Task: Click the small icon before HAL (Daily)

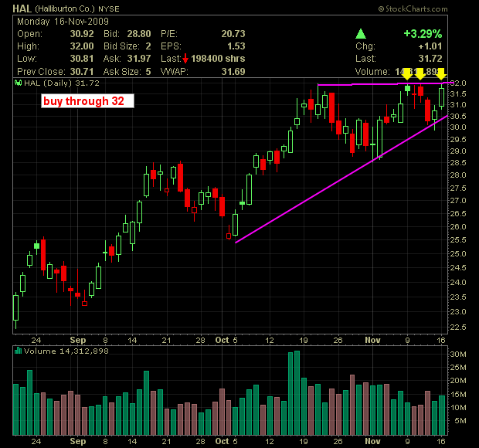Action: click(x=19, y=83)
